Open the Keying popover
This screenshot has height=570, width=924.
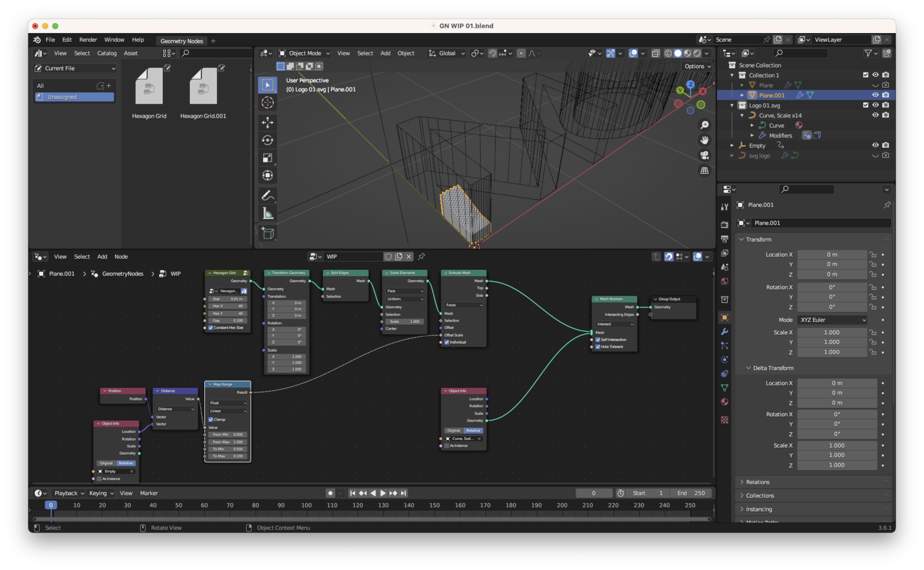[101, 493]
